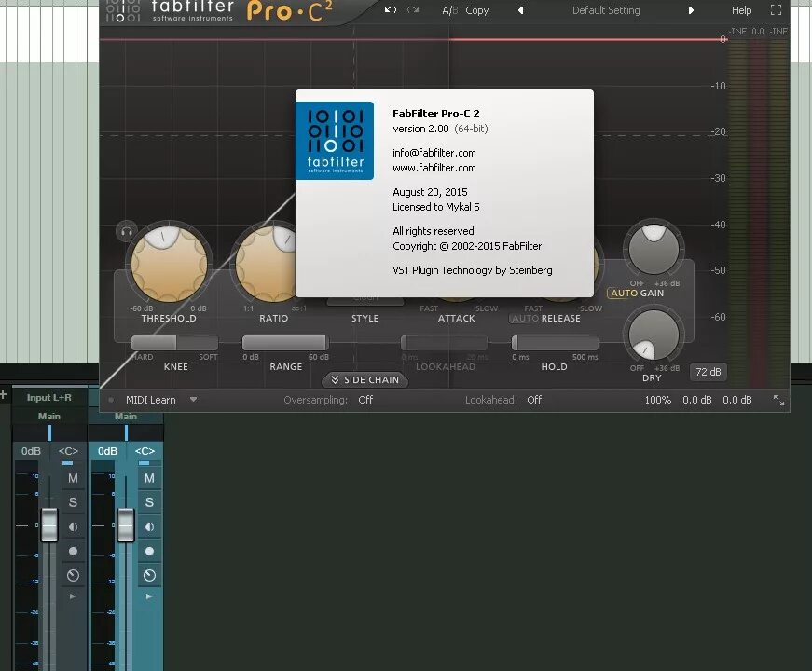Click the Input L+R channel label
The height and width of the screenshot is (671, 812).
pyautogui.click(x=49, y=398)
